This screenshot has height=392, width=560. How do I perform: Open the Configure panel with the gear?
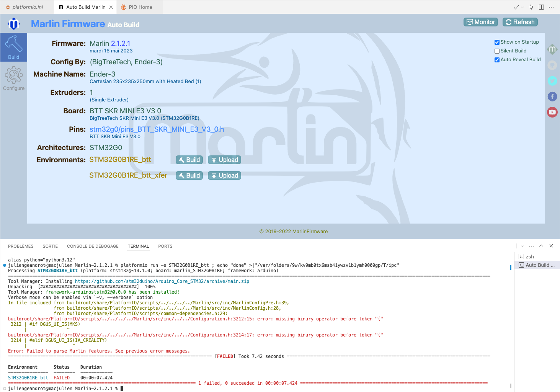14,78
